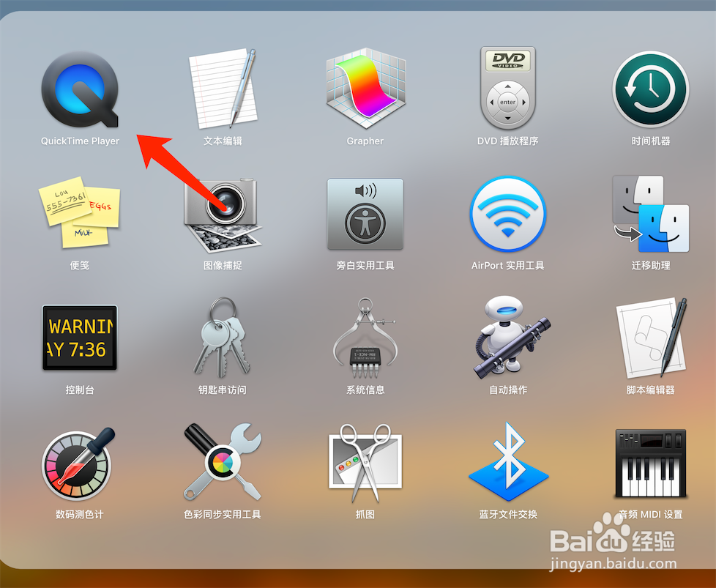Launch the AirPort 实用工具 Wi-Fi icon

point(508,214)
